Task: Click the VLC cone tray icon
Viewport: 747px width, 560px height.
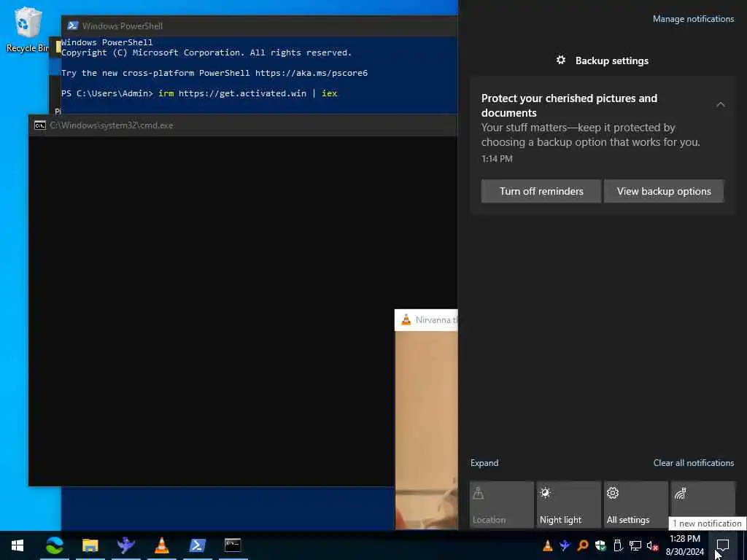Action: coord(548,545)
